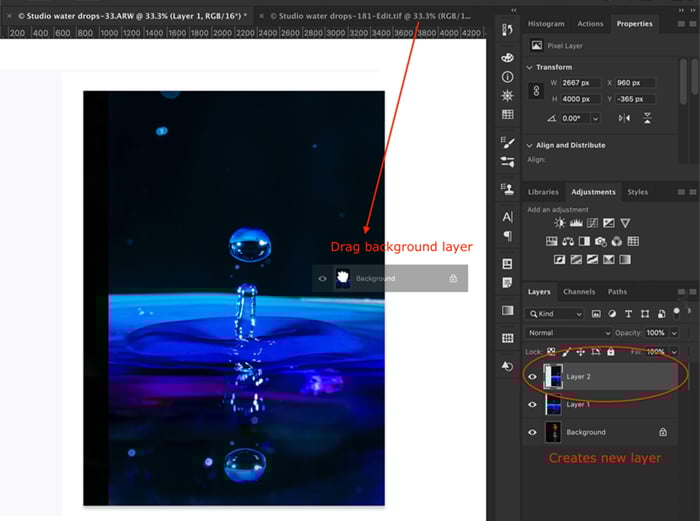Add an Invert adjustment

pyautogui.click(x=559, y=259)
